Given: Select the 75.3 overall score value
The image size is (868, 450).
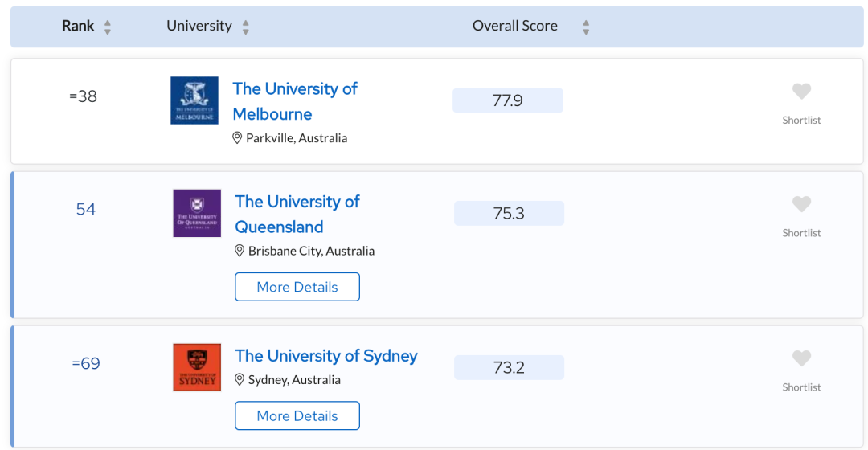Looking at the screenshot, I should coord(509,213).
